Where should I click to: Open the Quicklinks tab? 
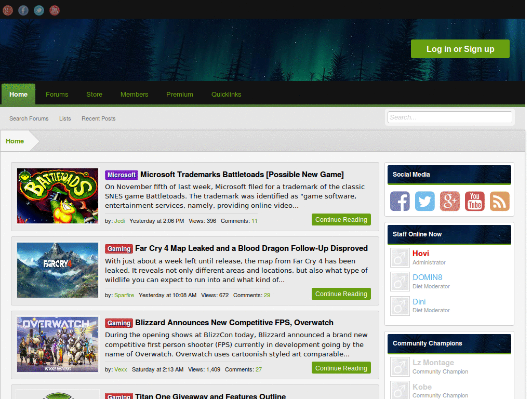(x=227, y=95)
